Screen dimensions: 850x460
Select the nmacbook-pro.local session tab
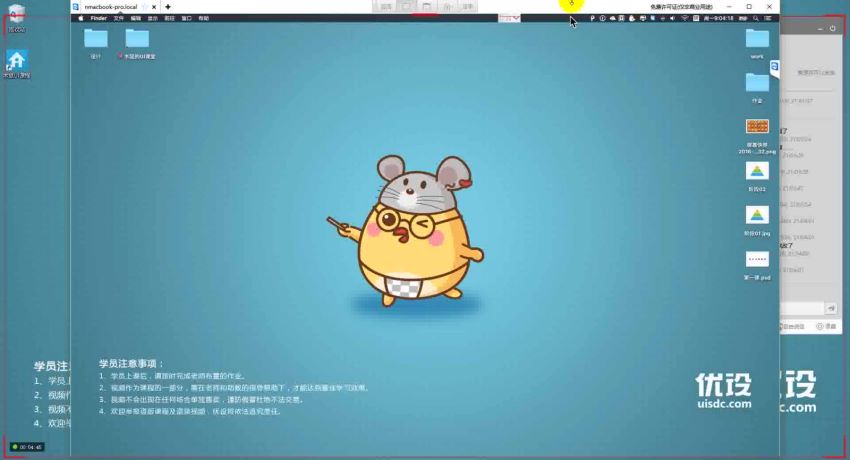click(x=111, y=7)
